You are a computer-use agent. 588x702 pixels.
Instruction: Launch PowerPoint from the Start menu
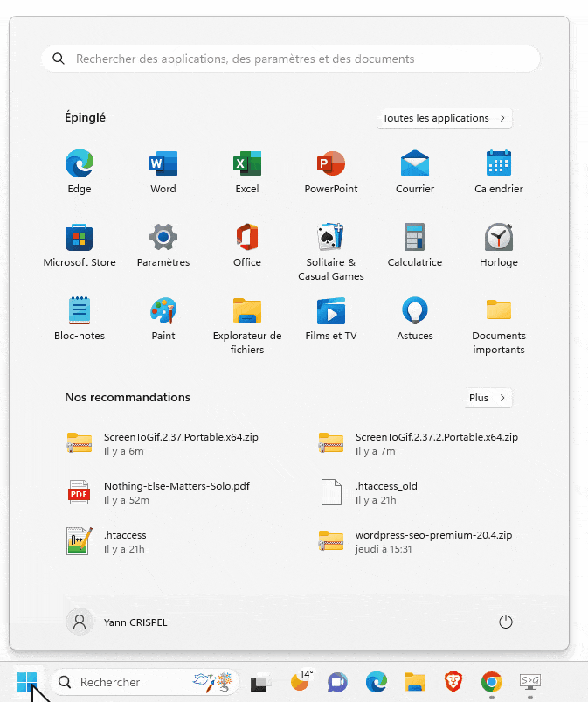point(330,171)
